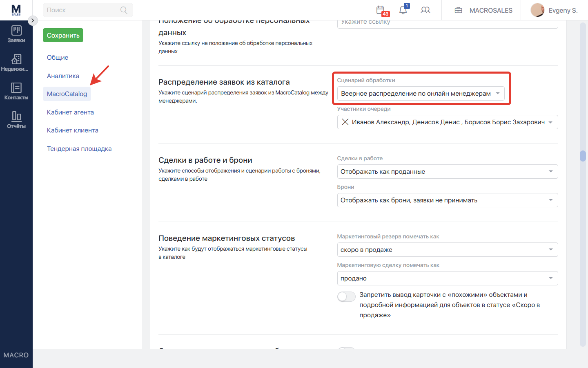Open Сценарий обработки dropdown

pos(421,94)
